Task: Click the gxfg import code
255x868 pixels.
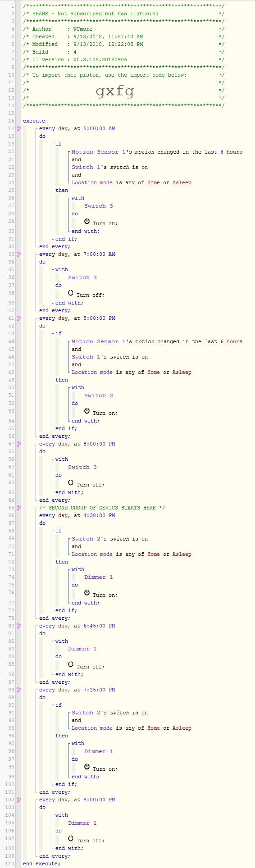Action: (115, 91)
